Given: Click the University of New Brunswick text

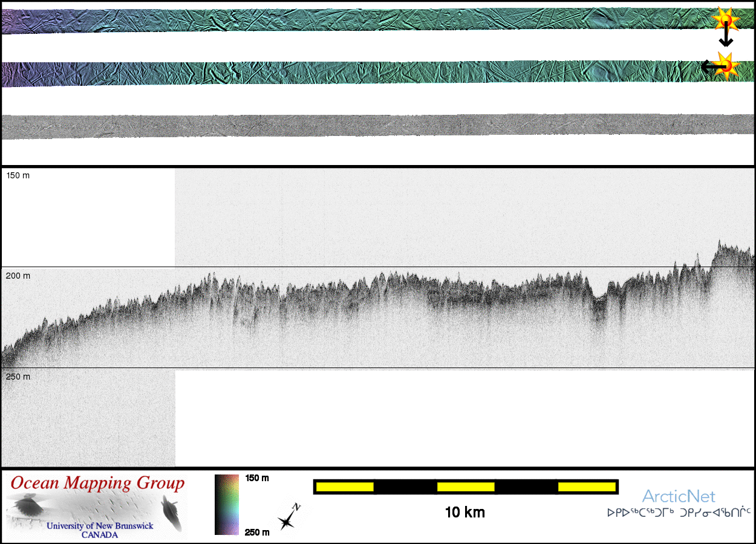Looking at the screenshot, I should click(x=100, y=526).
